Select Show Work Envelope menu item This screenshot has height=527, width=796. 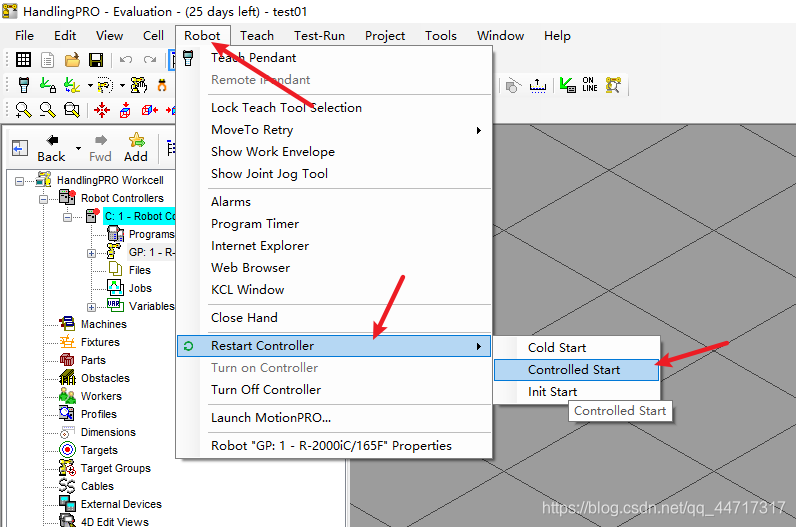coord(334,152)
